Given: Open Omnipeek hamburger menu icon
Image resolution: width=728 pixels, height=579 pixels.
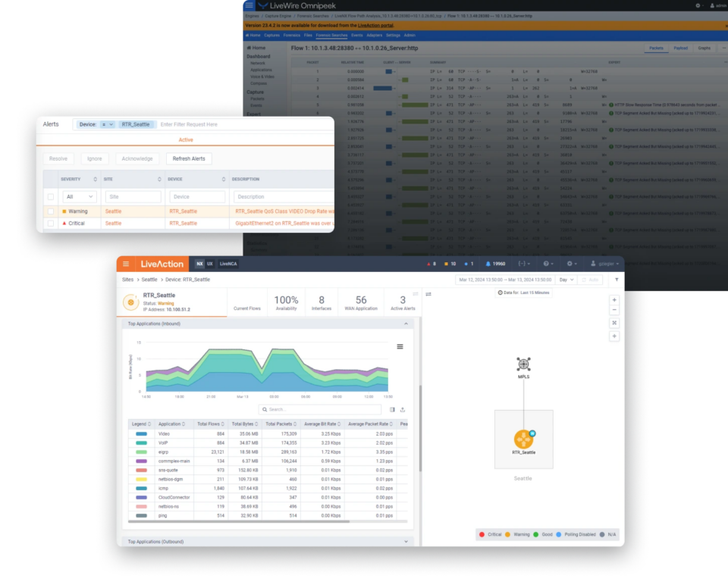Looking at the screenshot, I should coord(249,5).
